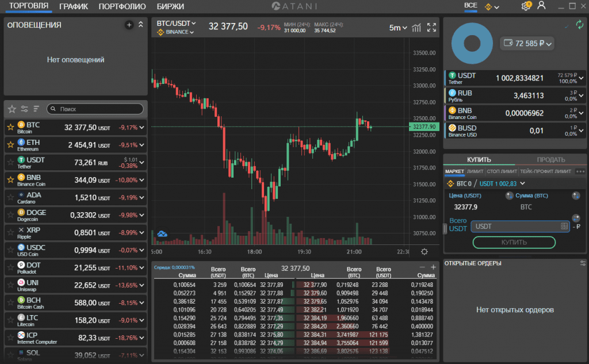Select КУПИТЬ buy tab

479,160
